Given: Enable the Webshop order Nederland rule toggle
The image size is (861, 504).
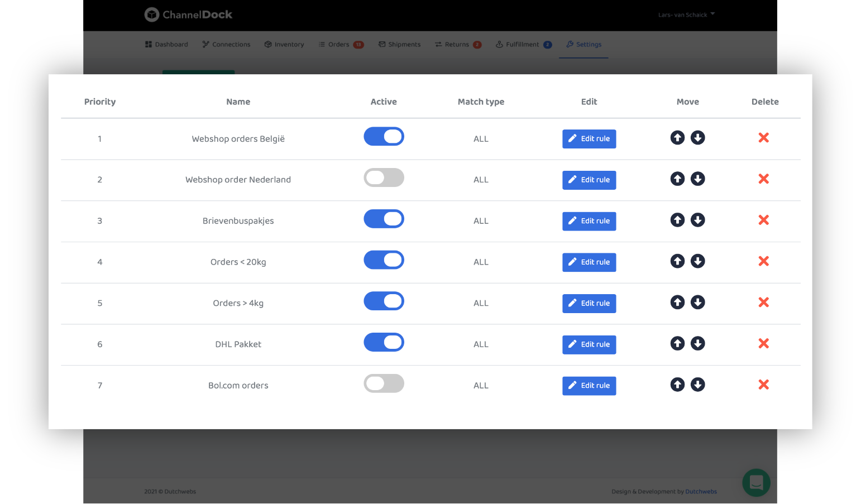Looking at the screenshot, I should coord(384,177).
